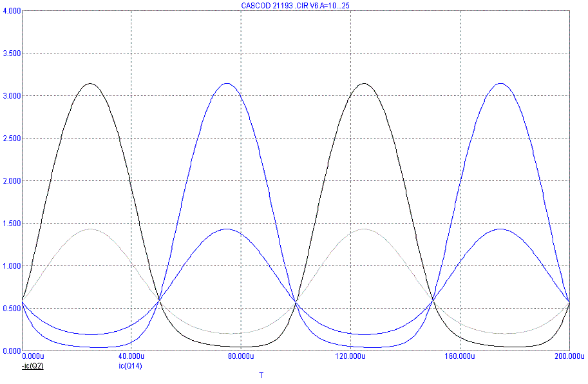The width and height of the screenshot is (588, 384).
Task: Click the 3.000 y-axis value
Action: (12, 96)
